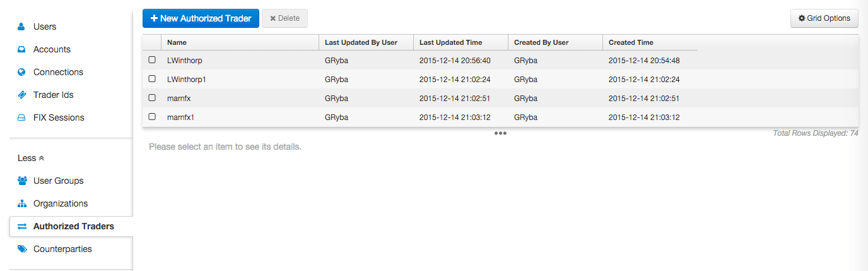The height and width of the screenshot is (271, 868).
Task: Click the Connections globe icon
Action: (x=21, y=72)
